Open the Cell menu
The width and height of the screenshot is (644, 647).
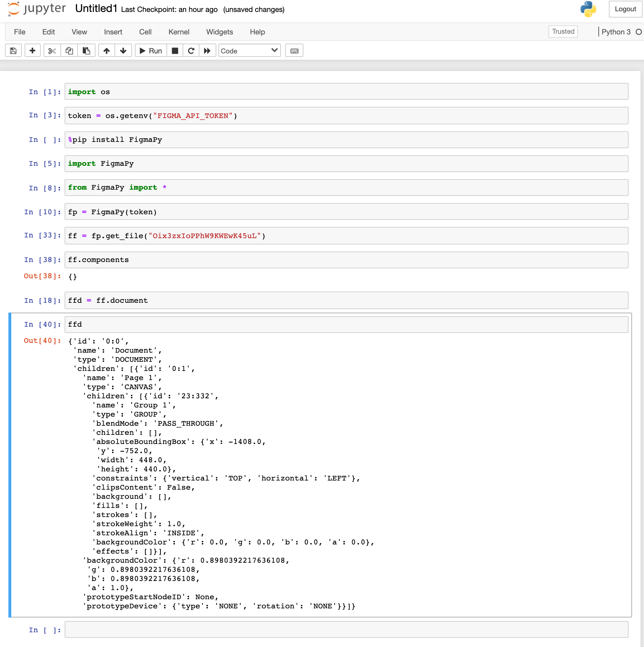pyautogui.click(x=145, y=32)
